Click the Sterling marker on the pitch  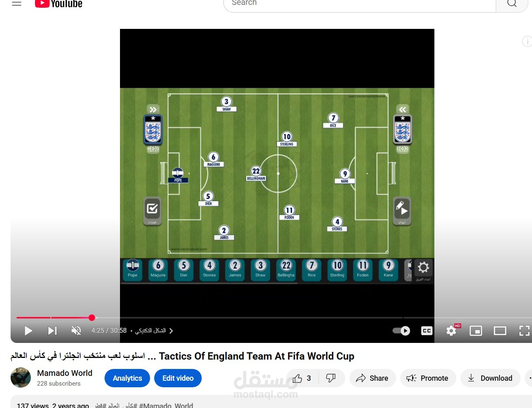click(x=287, y=139)
